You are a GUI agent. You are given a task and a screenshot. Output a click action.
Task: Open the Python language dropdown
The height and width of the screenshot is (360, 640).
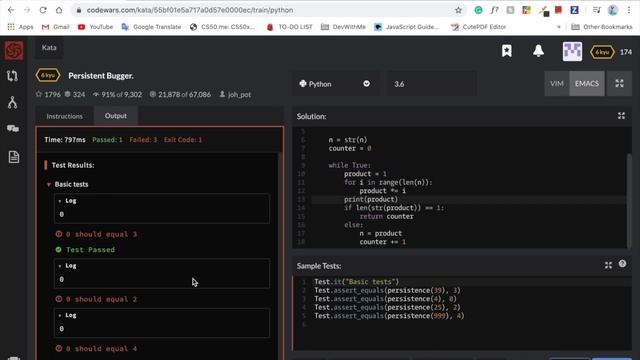pyautogui.click(x=335, y=84)
